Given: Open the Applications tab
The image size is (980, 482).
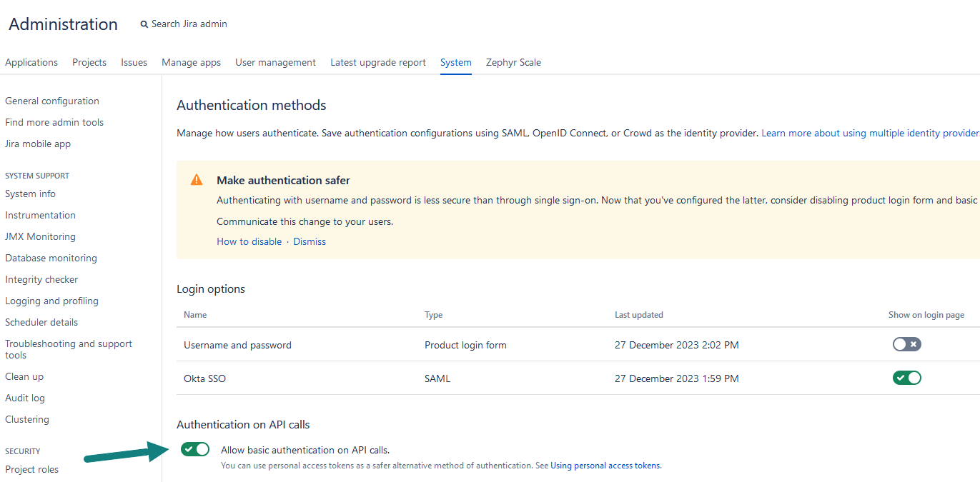Looking at the screenshot, I should pyautogui.click(x=31, y=63).
